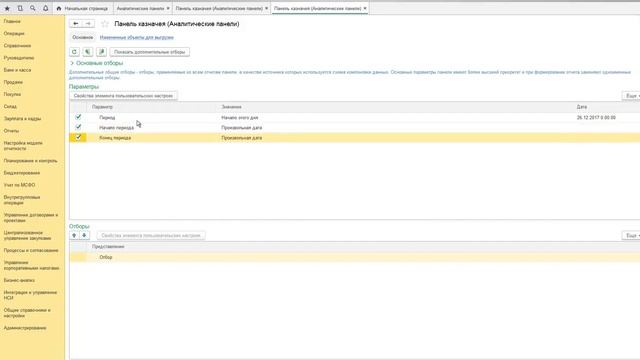The width and height of the screenshot is (640, 360).
Task: Open the 'Еще' dropdown in Отборы section
Action: pos(631,236)
